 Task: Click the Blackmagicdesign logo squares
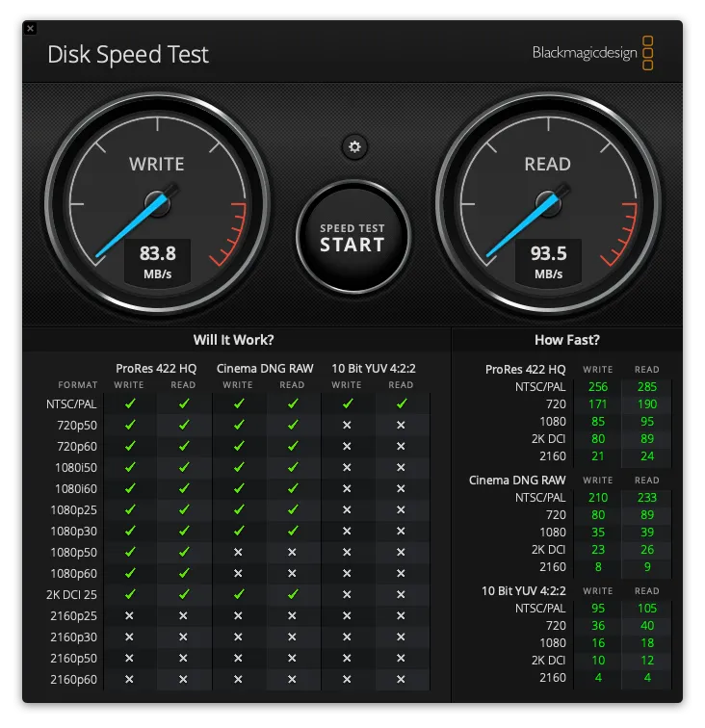click(x=647, y=53)
